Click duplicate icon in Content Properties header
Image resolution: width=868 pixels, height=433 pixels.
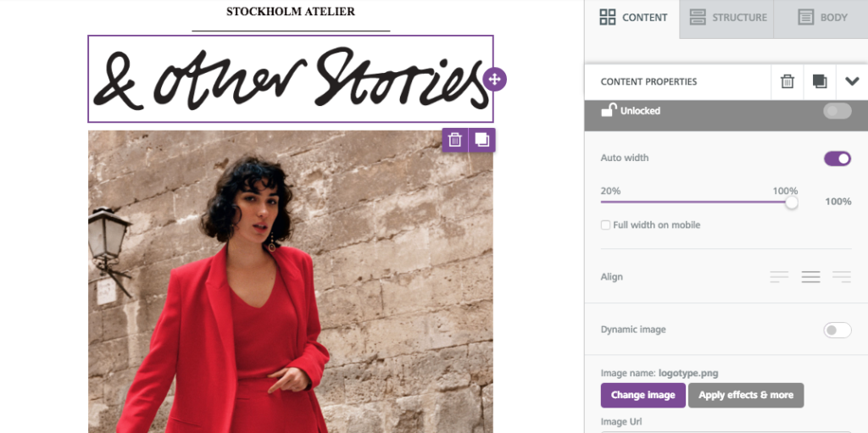pos(820,81)
